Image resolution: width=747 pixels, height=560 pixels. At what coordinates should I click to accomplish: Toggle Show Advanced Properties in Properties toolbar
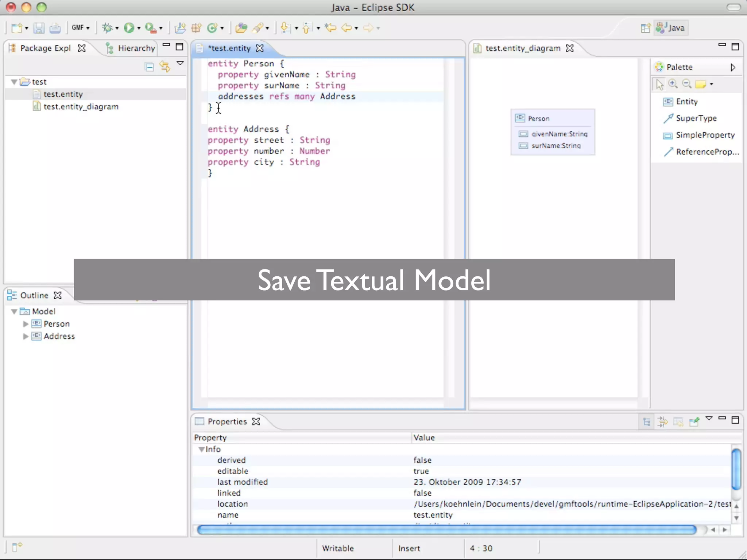662,422
